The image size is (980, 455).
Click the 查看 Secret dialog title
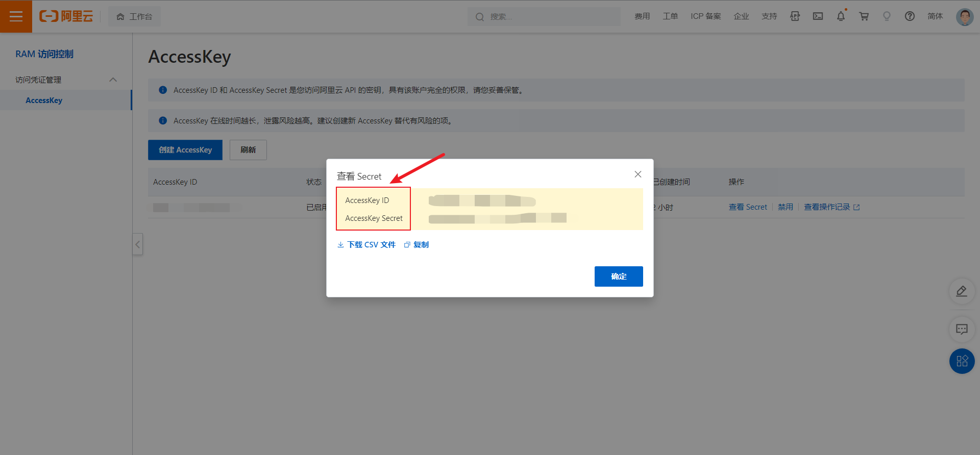pos(359,176)
